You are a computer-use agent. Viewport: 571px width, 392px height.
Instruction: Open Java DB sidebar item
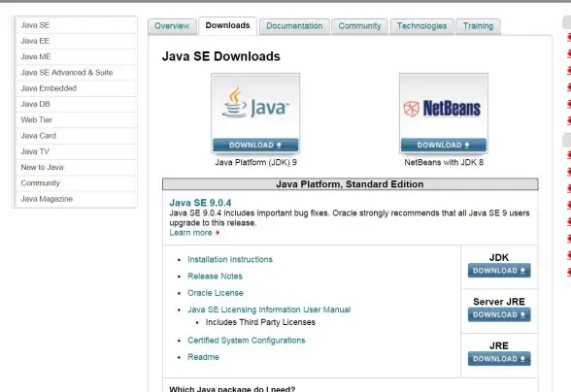click(x=76, y=104)
